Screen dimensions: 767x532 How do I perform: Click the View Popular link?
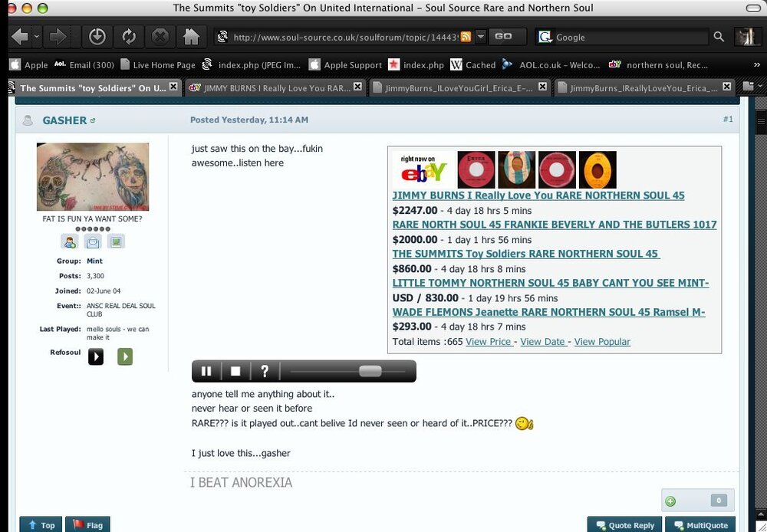(x=602, y=342)
